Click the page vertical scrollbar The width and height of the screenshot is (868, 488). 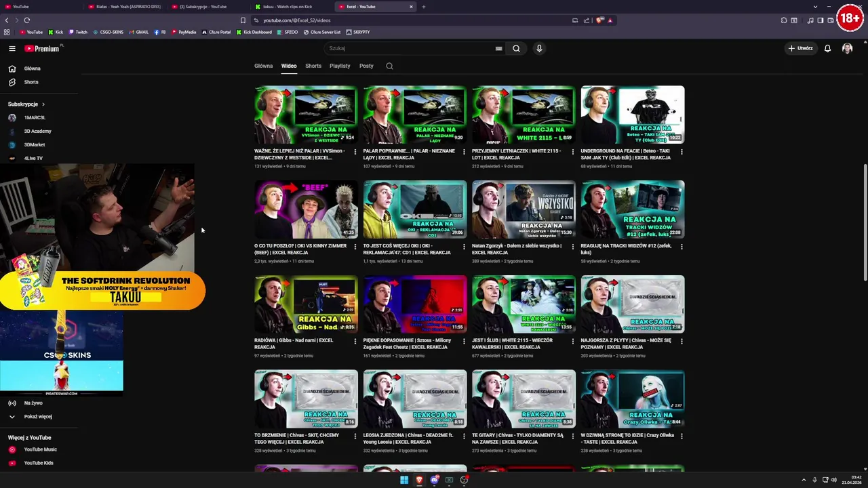pos(864,224)
